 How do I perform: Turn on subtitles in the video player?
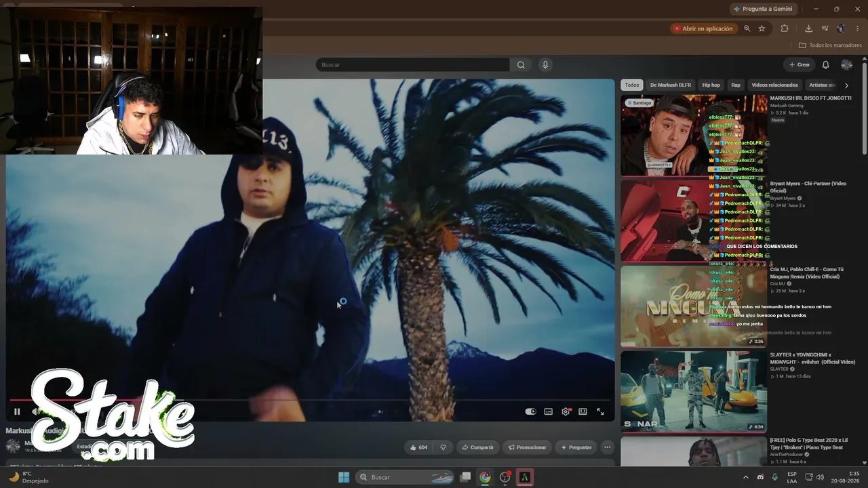tap(548, 411)
